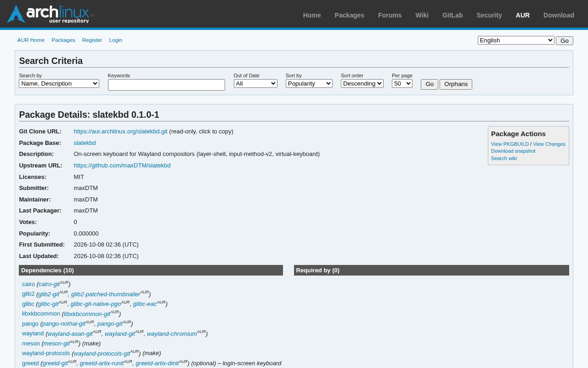This screenshot has width=588, height=368.
Task: Change the Sort by Popularity dropdown
Action: tap(309, 83)
